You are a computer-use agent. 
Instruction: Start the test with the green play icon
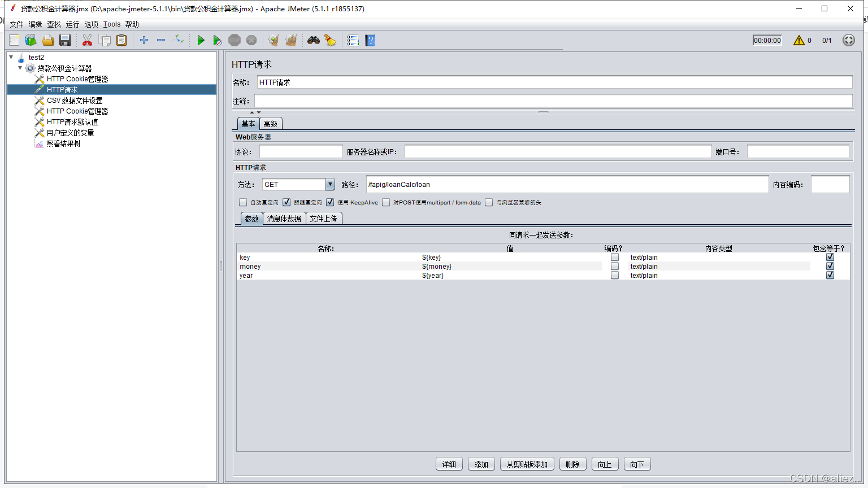(x=201, y=40)
